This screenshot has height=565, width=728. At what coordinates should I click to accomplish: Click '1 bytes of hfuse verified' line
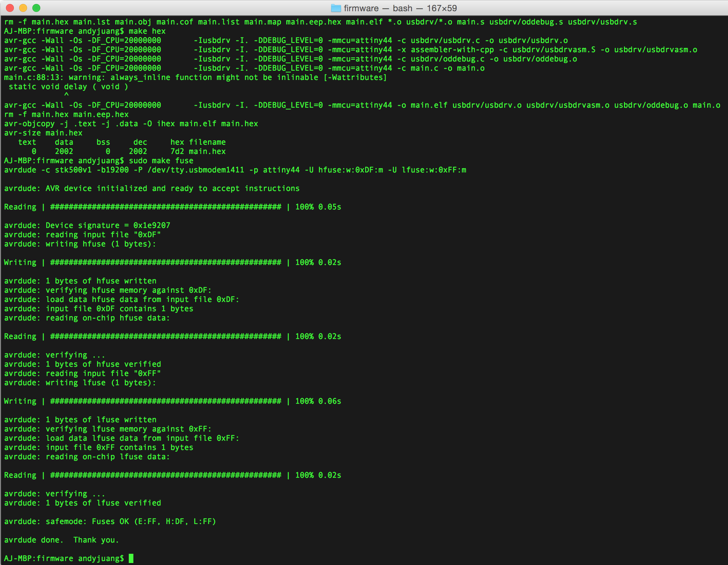[82, 364]
